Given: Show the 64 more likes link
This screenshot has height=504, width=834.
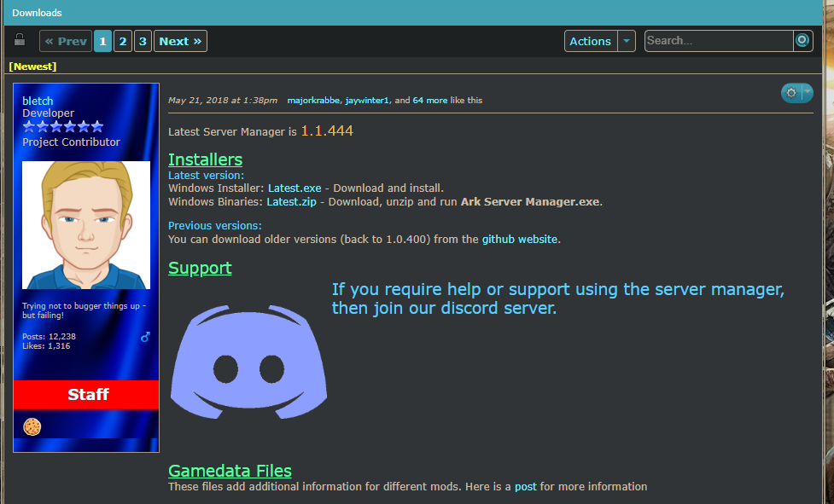Looking at the screenshot, I should (x=430, y=100).
